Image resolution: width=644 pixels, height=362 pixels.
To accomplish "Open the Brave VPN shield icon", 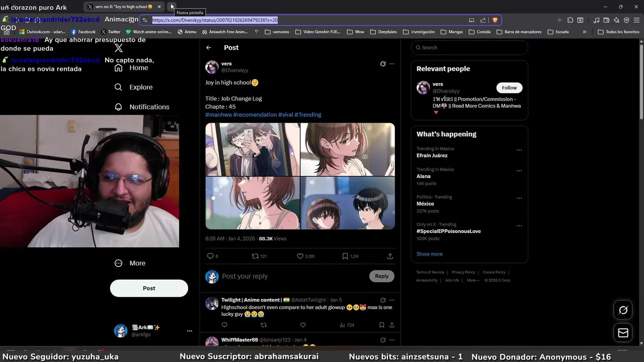I will click(x=626, y=20).
